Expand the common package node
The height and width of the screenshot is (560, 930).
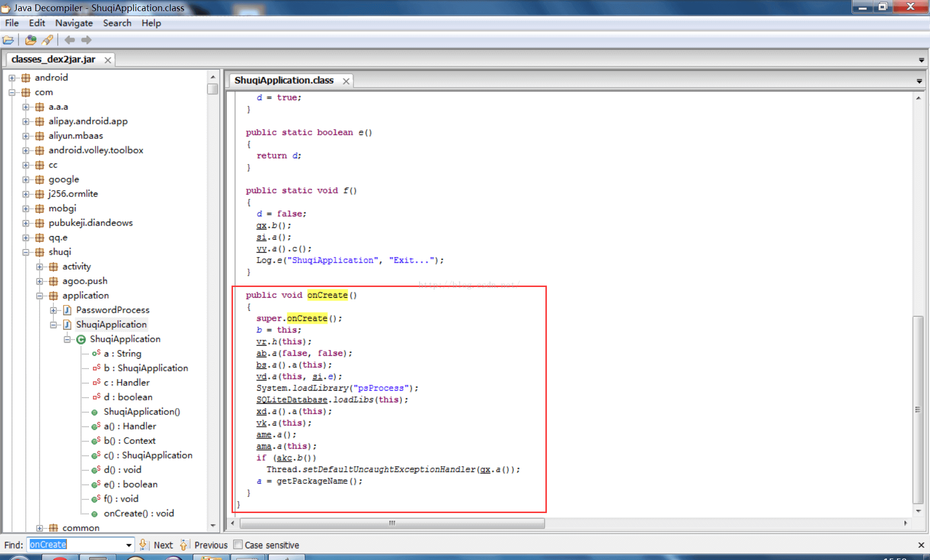pos(40,528)
